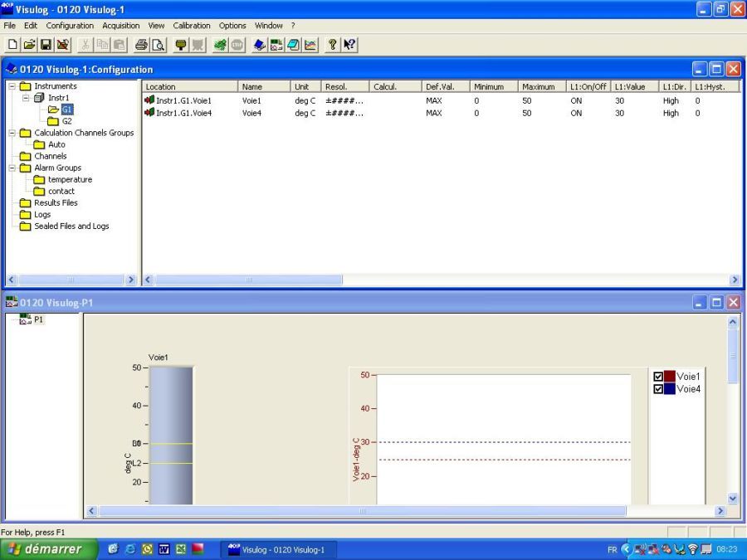Open the Acquisition menu

[121, 26]
